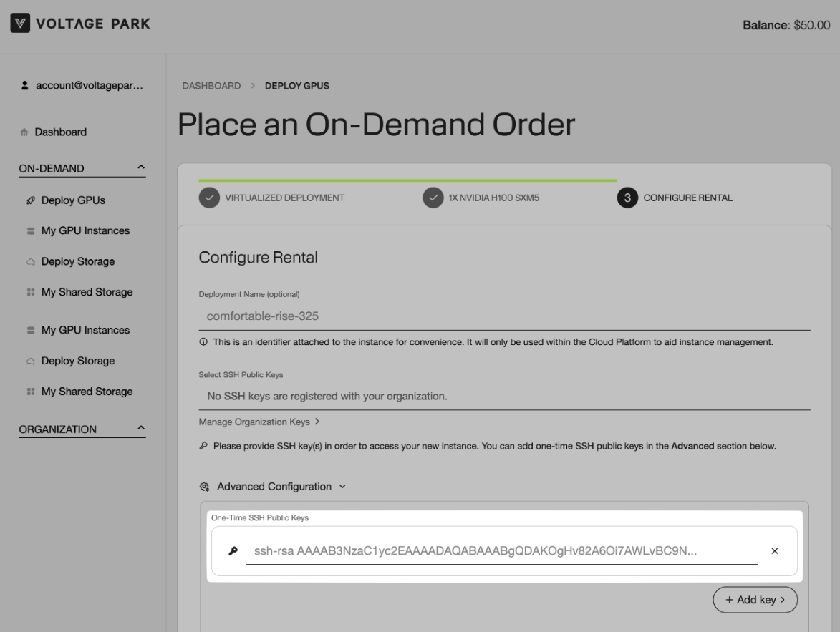The image size is (840, 632).
Task: Click the Deployment Name input field
Action: click(x=504, y=316)
